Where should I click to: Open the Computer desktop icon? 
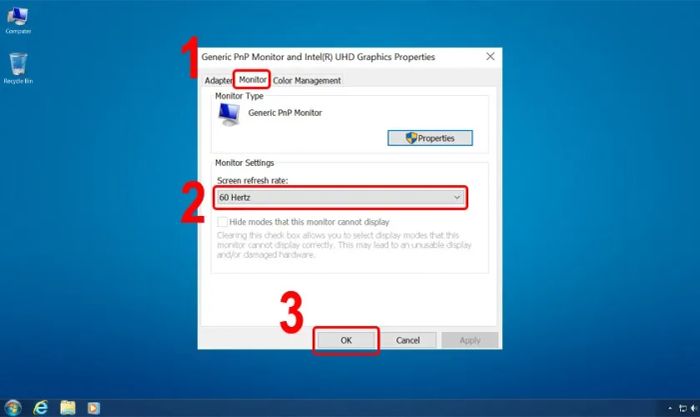click(x=18, y=21)
